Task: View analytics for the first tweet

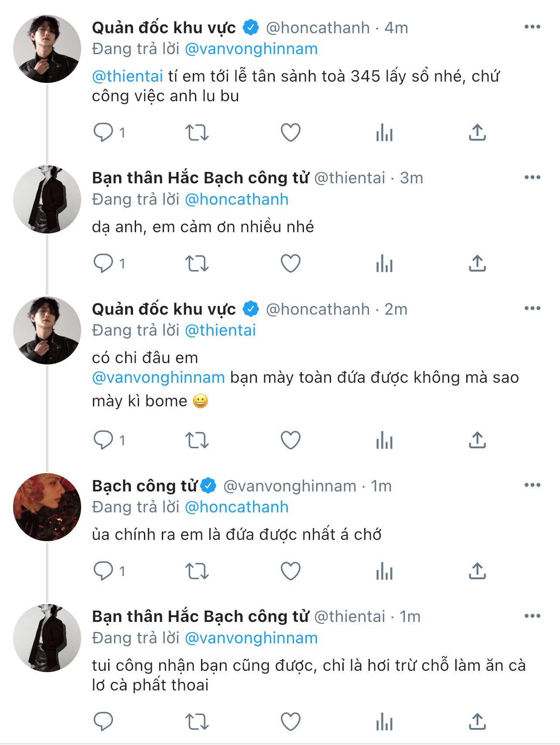Action: coord(384,132)
